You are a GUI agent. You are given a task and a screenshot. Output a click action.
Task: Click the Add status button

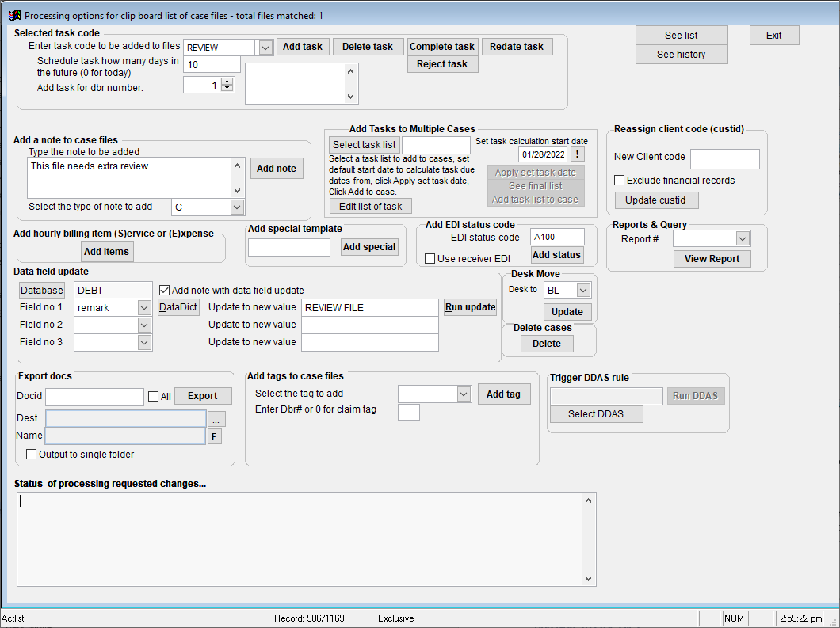point(556,255)
